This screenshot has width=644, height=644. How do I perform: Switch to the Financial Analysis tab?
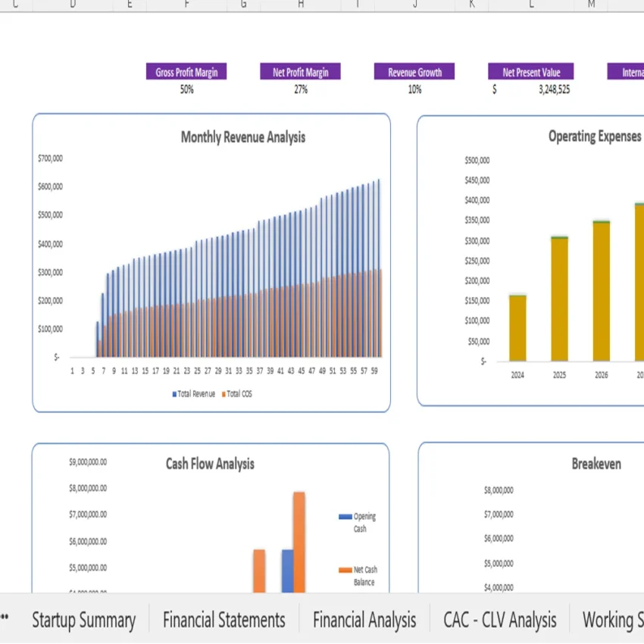[x=364, y=620]
